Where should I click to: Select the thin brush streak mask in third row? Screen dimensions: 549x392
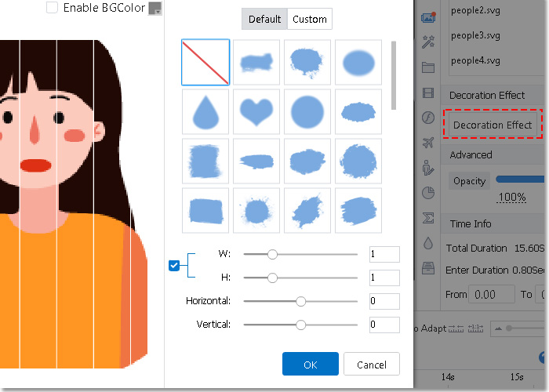(x=256, y=161)
